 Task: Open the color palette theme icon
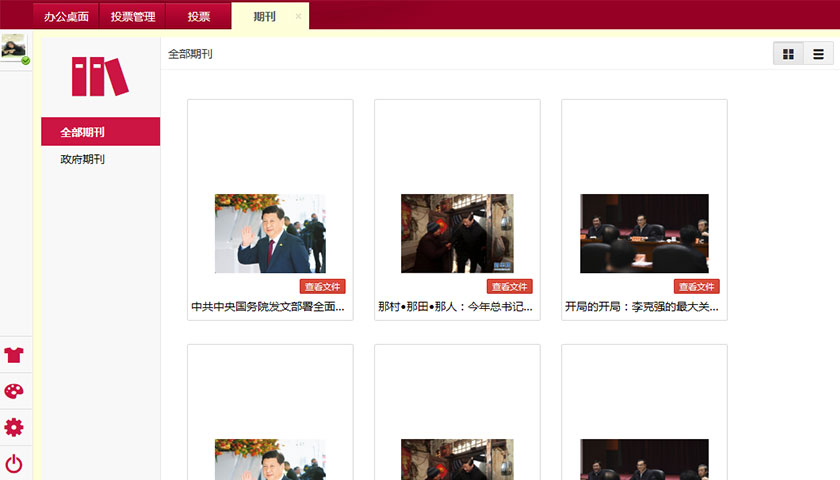(14, 391)
